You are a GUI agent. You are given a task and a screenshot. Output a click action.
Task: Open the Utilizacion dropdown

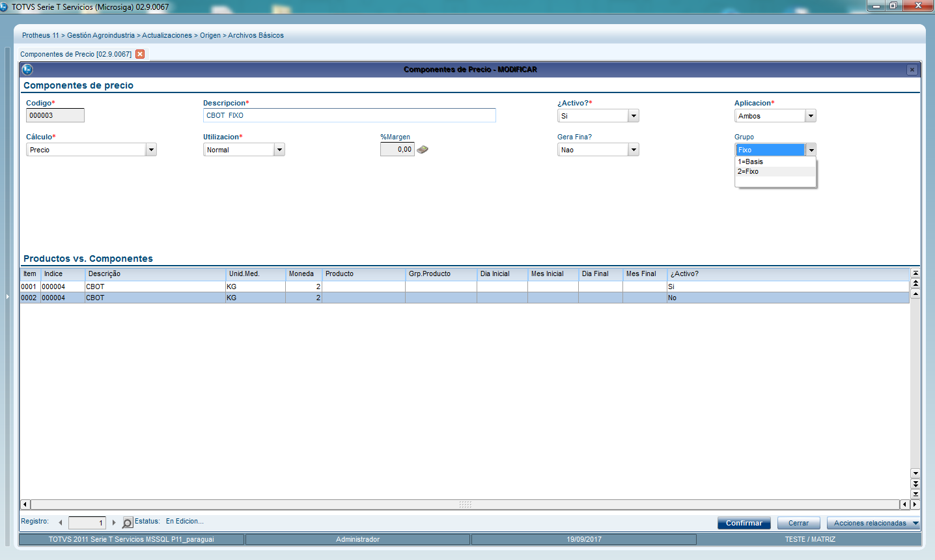[x=279, y=150]
